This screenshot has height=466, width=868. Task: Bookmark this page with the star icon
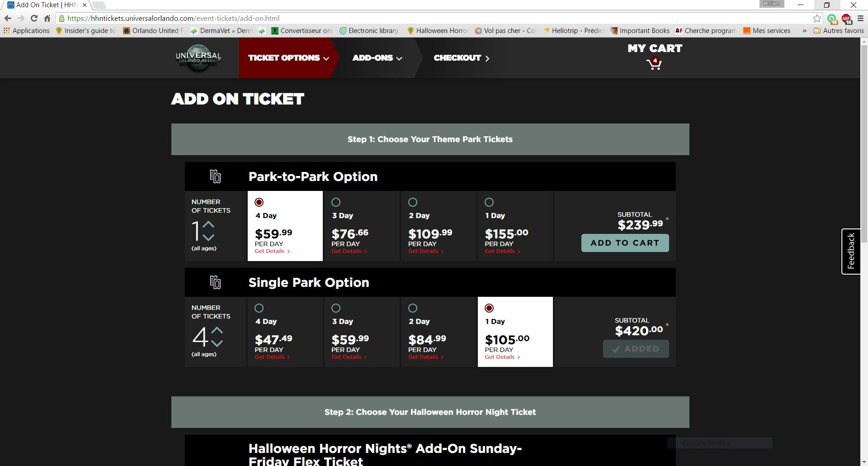[x=817, y=19]
